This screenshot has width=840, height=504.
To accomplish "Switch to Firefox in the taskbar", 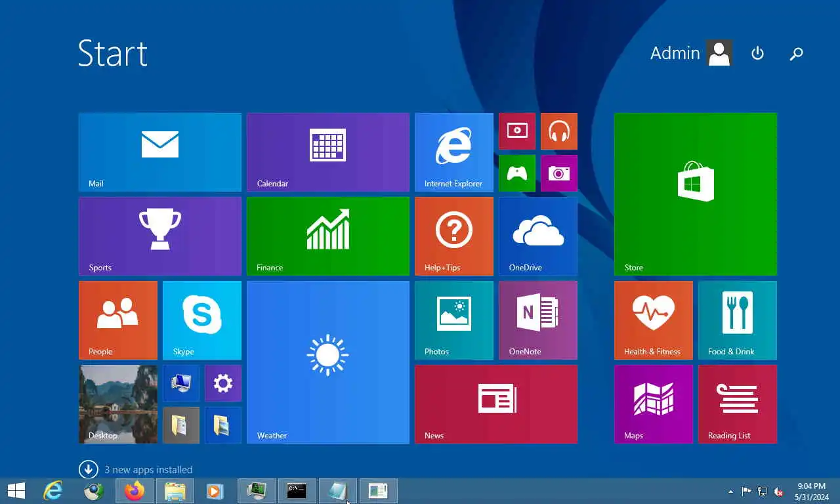I will coord(135,491).
